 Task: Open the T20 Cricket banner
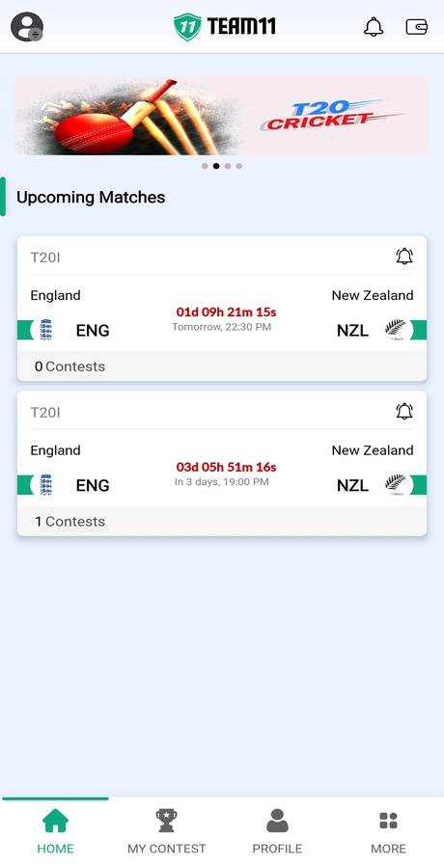pyautogui.click(x=222, y=117)
